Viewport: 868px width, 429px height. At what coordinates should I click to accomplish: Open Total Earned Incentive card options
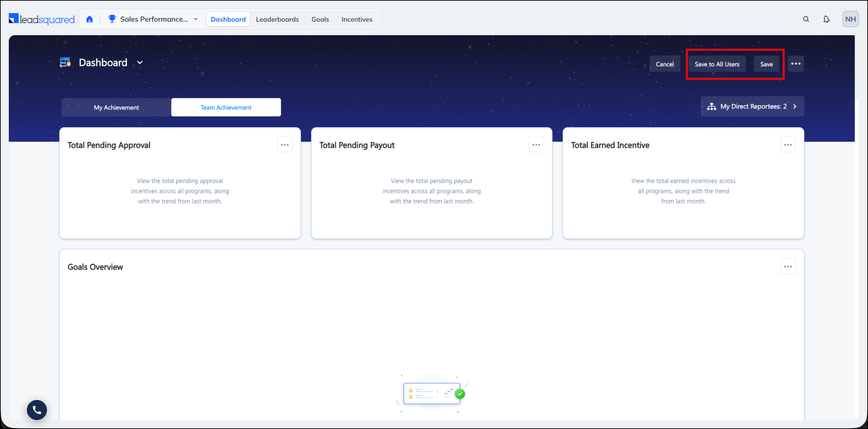(788, 145)
